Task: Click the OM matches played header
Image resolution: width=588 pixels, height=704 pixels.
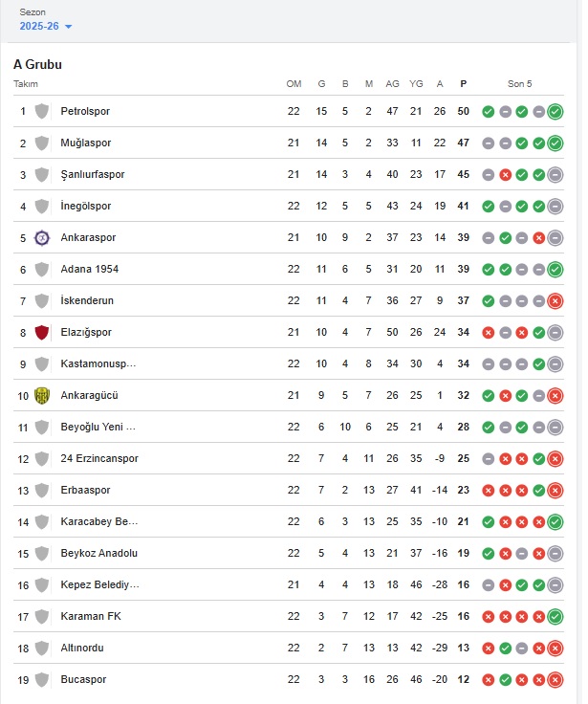Action: point(294,84)
